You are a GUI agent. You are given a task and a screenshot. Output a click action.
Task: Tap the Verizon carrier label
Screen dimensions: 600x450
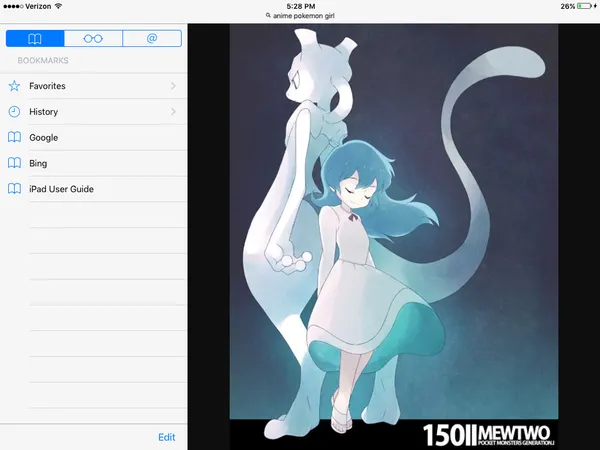(38, 6)
